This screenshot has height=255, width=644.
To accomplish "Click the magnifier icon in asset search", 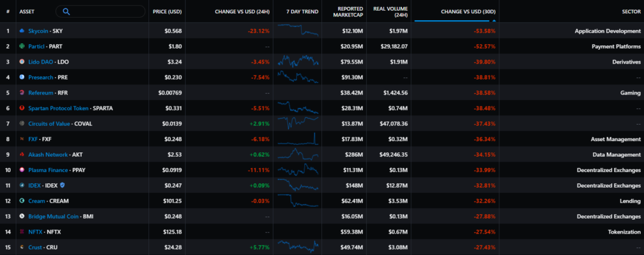I will pyautogui.click(x=66, y=11).
